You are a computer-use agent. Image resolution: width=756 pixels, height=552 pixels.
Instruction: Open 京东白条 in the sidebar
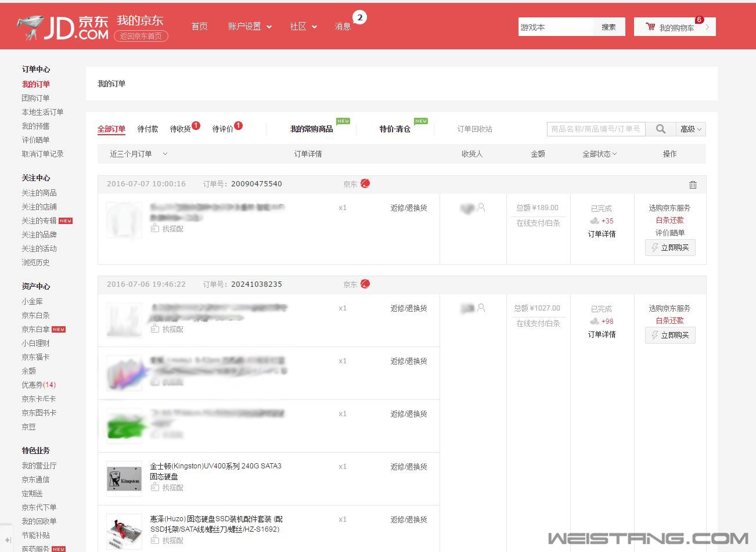click(36, 315)
